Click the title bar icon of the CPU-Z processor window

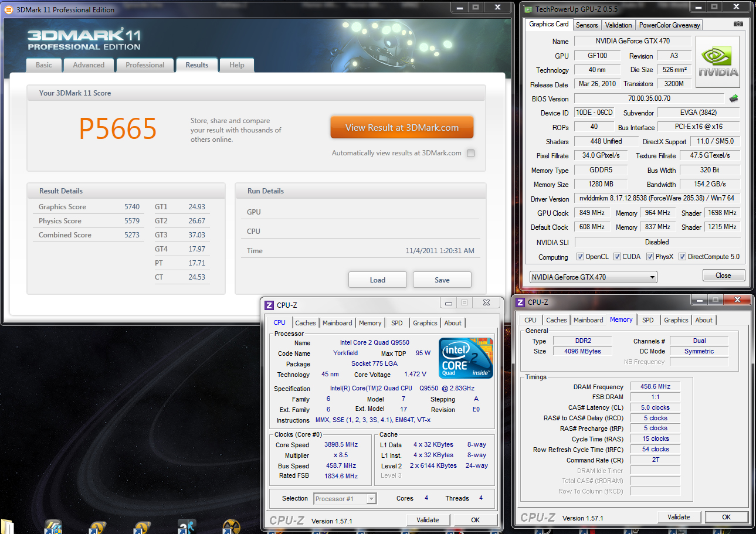pos(269,305)
